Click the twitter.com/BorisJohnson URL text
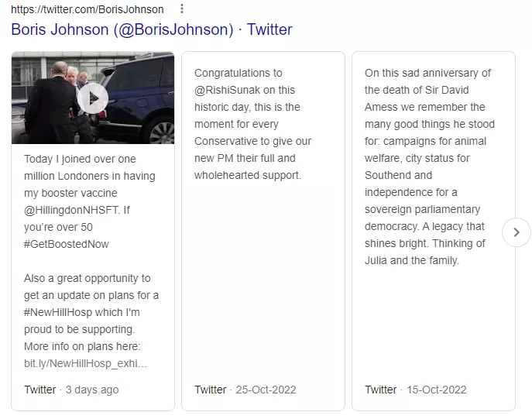Image resolution: width=532 pixels, height=419 pixels. pyautogui.click(x=88, y=9)
